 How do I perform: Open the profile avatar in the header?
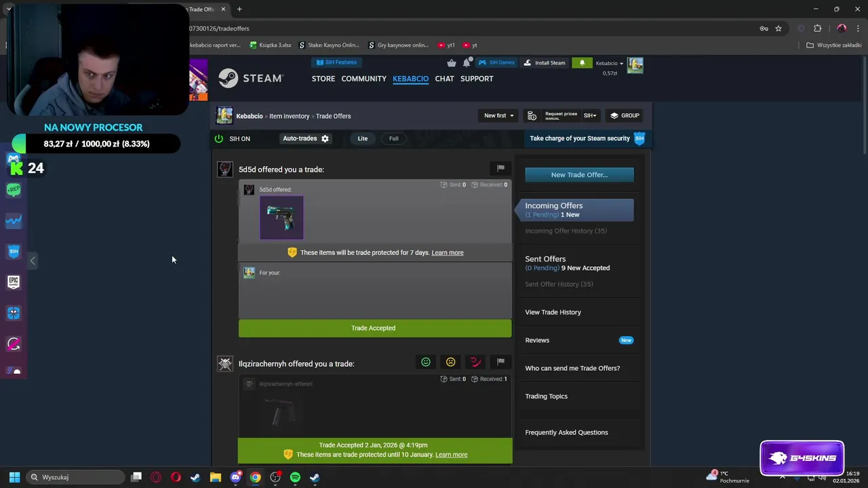tap(635, 66)
